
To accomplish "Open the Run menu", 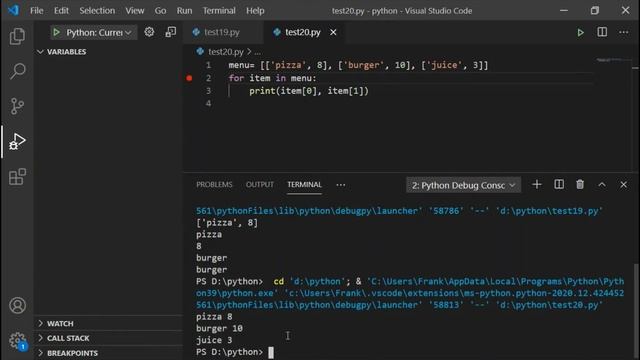I will click(184, 11).
